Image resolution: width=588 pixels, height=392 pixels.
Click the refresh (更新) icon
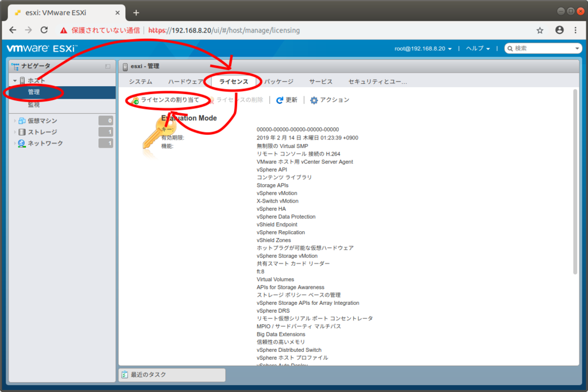[280, 100]
